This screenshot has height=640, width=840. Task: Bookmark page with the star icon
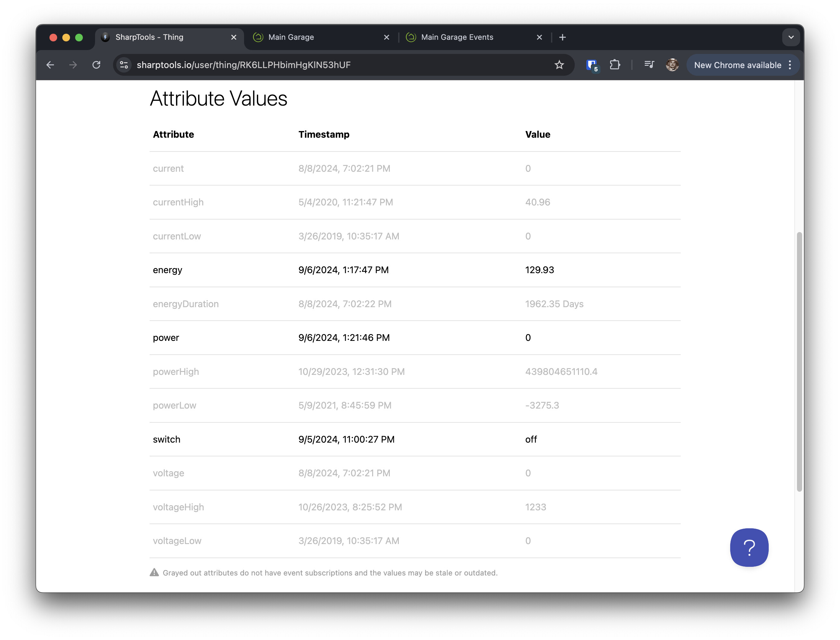tap(559, 65)
